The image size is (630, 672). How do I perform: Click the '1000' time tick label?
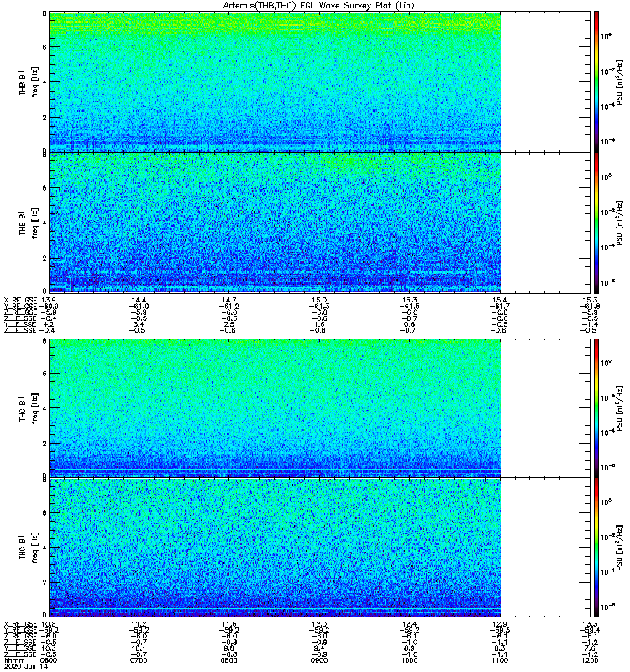tap(409, 660)
